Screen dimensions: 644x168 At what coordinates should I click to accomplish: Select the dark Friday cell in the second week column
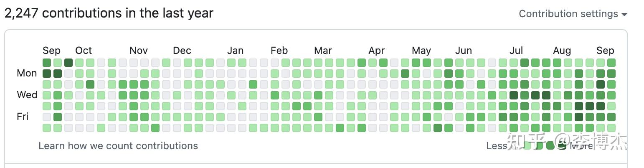pyautogui.click(x=58, y=117)
